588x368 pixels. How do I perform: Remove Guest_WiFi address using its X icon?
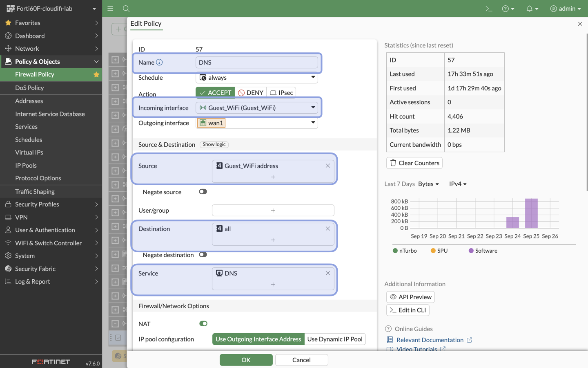tap(327, 166)
